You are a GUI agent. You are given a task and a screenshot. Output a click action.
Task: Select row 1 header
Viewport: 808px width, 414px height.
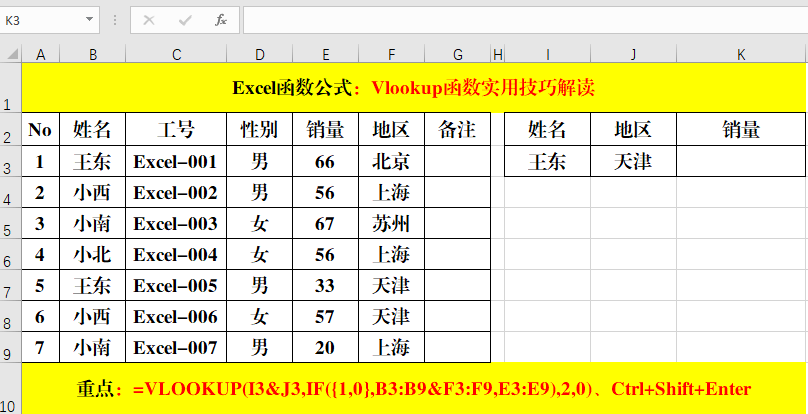[x=11, y=88]
